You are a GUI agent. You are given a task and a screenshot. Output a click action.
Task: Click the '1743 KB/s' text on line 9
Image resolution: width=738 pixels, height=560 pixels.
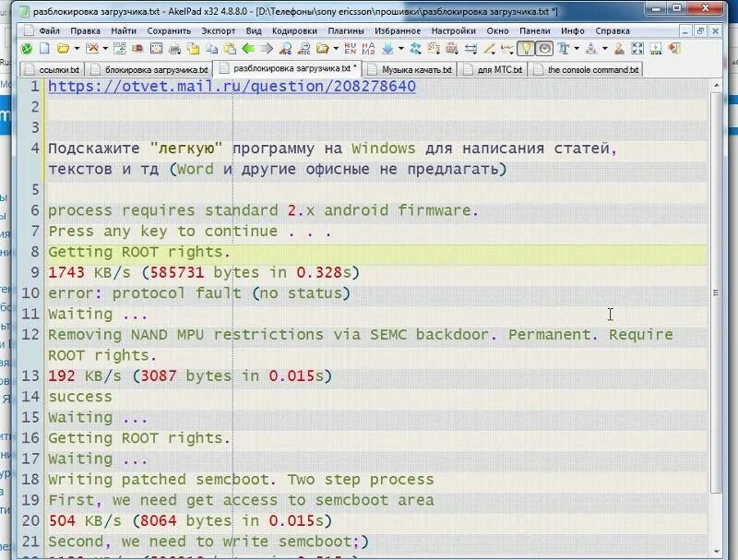click(89, 272)
